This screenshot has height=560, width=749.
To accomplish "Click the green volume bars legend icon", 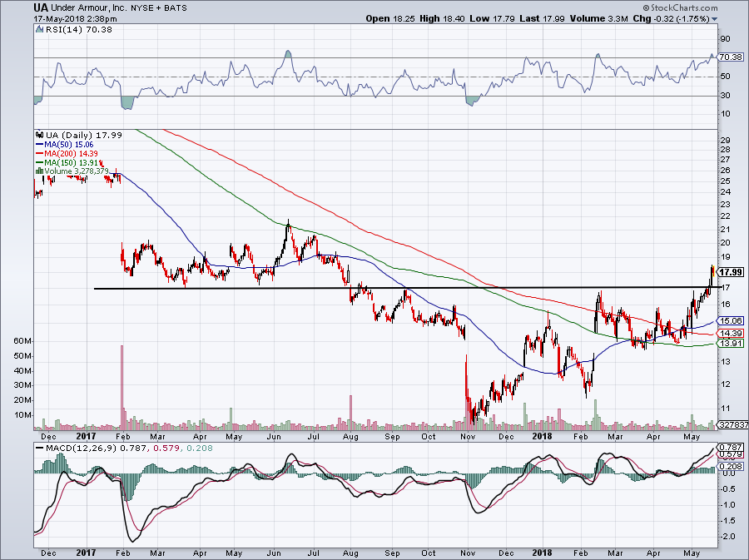I will pyautogui.click(x=40, y=171).
